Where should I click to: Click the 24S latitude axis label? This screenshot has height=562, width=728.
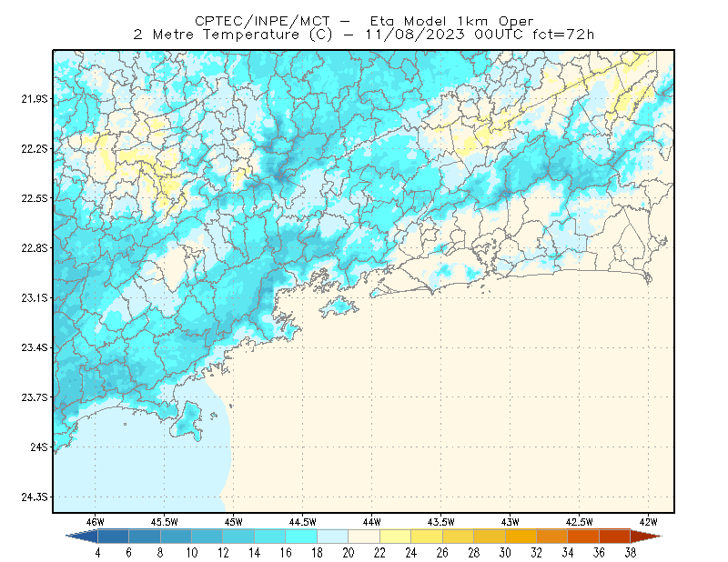[38, 447]
